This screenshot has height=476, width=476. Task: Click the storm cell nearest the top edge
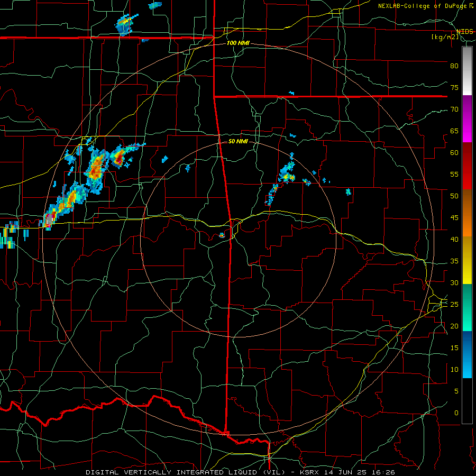[x=155, y=5]
